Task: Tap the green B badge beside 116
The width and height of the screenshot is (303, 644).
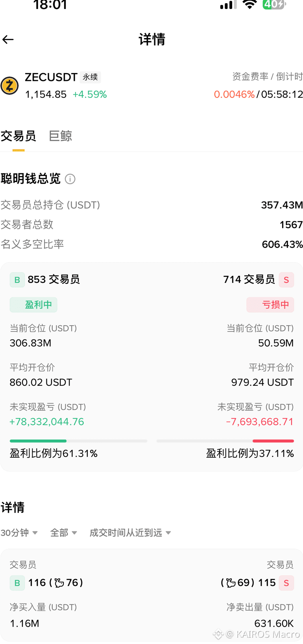Action: tap(17, 583)
